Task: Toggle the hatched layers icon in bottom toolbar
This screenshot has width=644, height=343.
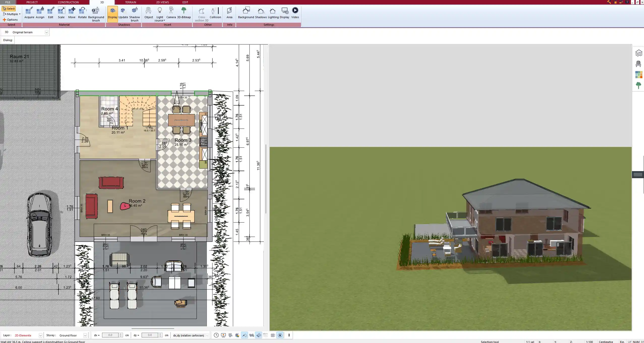Action: pos(252,335)
